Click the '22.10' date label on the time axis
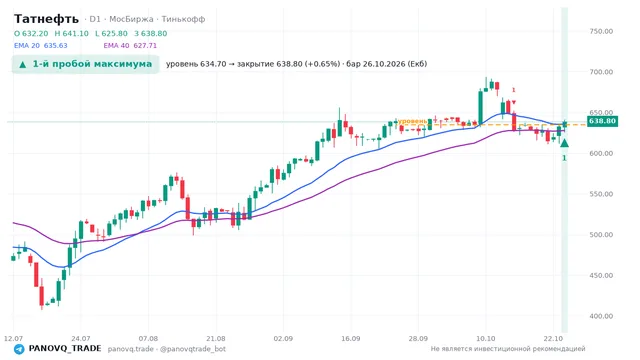Viewport: 640px width, 360px height. pyautogui.click(x=553, y=338)
